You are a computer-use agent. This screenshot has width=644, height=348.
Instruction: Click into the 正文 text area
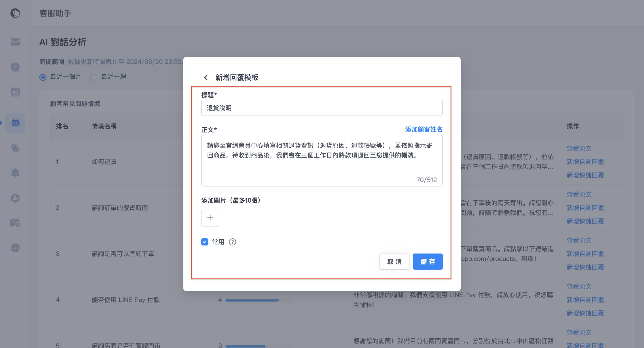click(x=322, y=161)
